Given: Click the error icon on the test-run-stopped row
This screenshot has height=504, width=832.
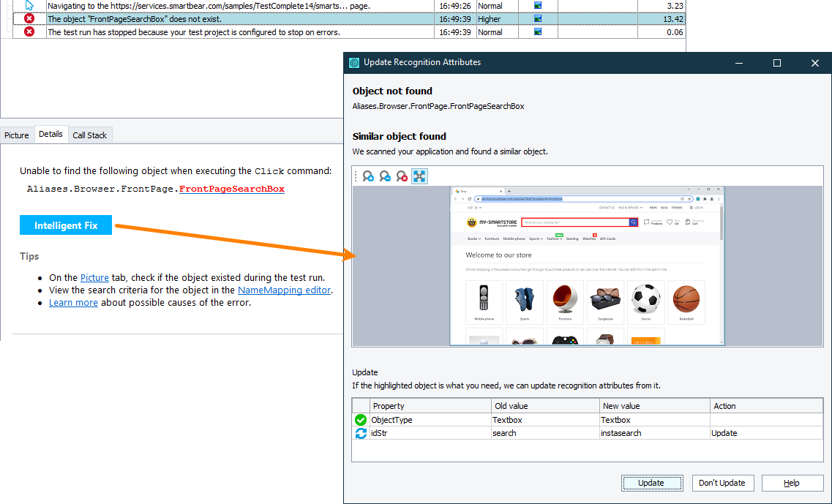Looking at the screenshot, I should (29, 32).
